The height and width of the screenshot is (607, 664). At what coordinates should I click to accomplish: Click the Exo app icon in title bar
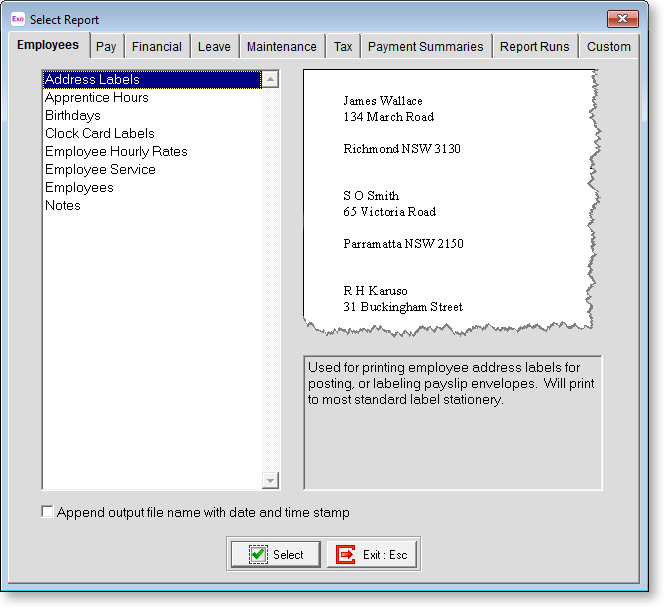(17, 19)
